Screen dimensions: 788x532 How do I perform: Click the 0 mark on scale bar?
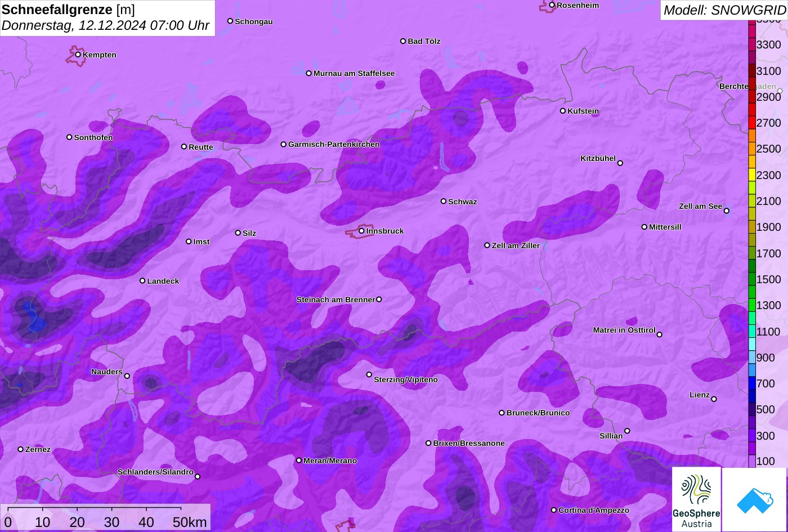(x=8, y=522)
